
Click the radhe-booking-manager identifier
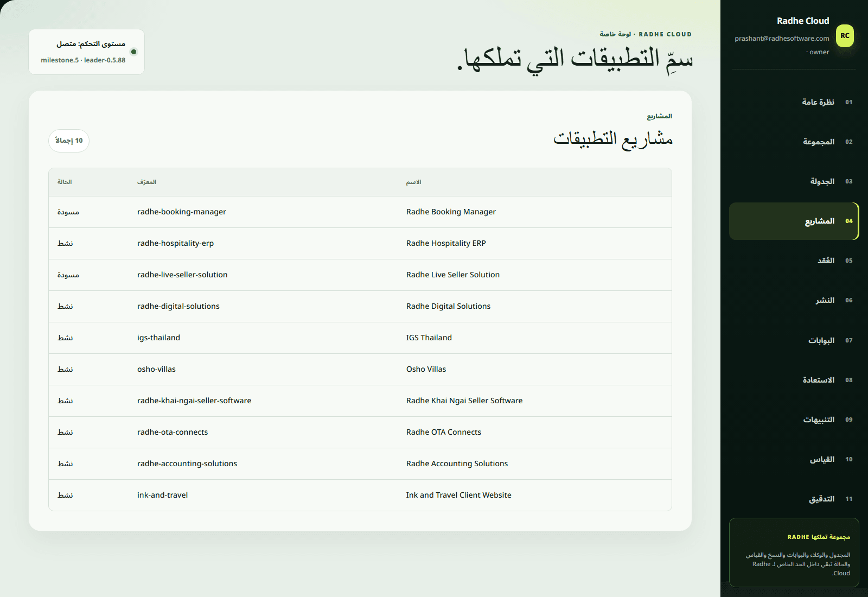[x=182, y=212]
